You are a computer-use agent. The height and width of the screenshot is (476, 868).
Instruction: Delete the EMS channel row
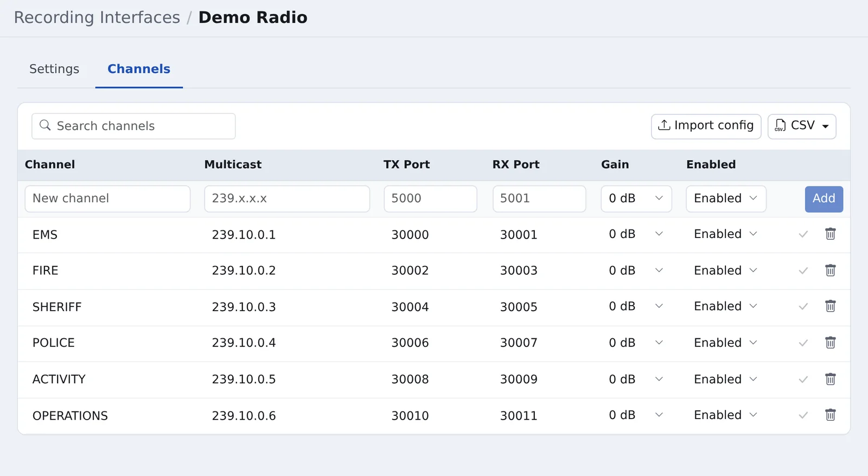(830, 234)
